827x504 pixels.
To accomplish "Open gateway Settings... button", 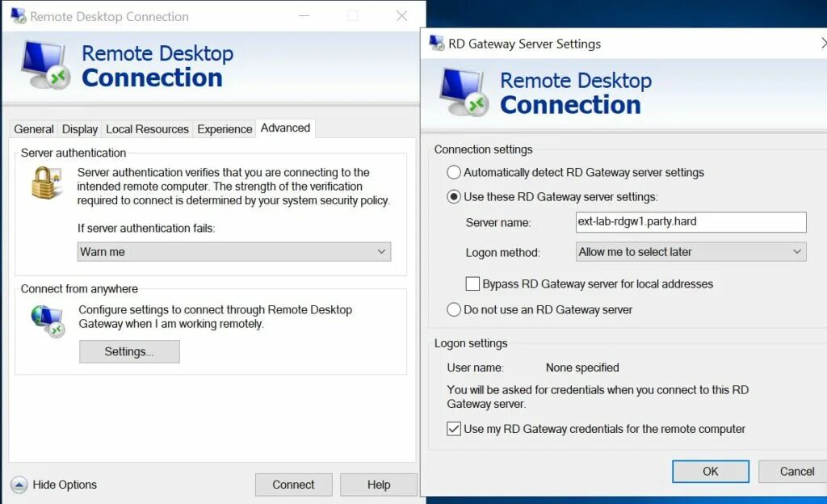I will 129,351.
